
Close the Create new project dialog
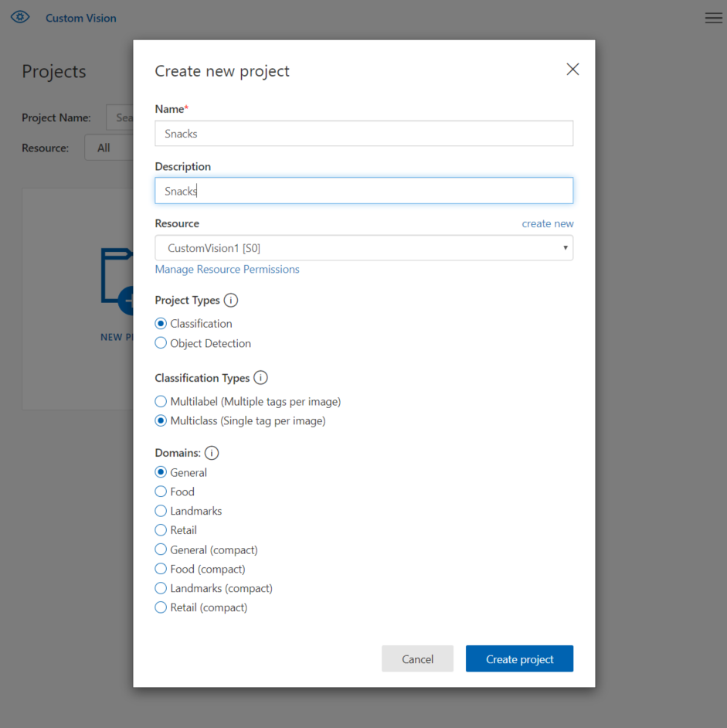tap(572, 70)
